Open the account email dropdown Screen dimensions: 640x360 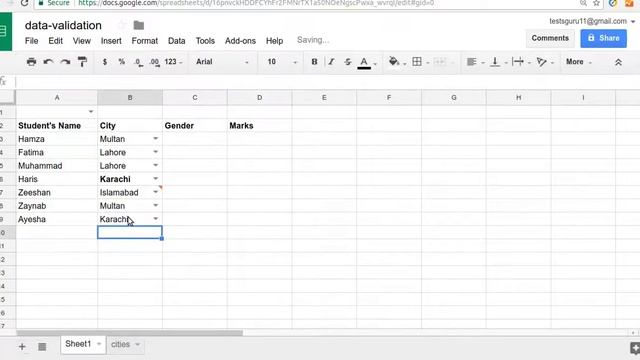(633, 21)
